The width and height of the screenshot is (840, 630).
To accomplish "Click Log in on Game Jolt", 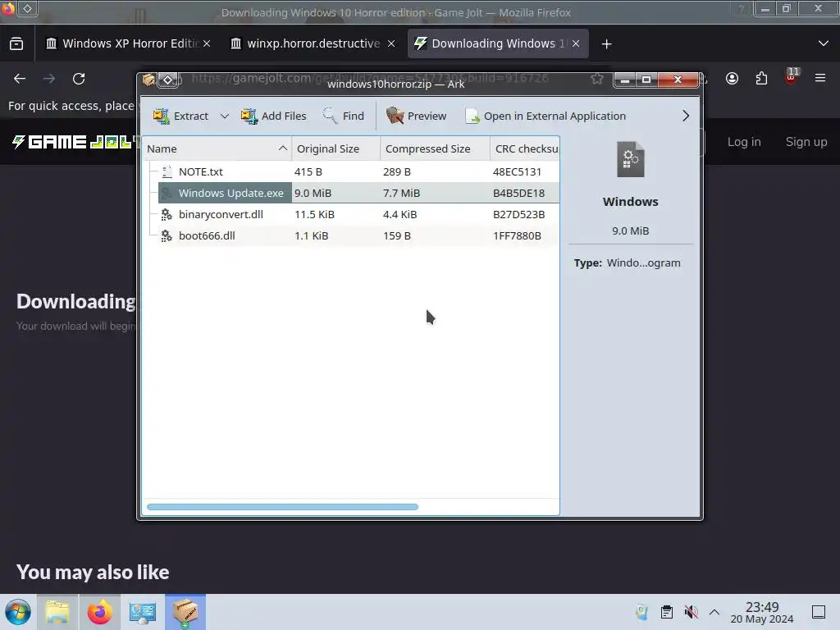I will (x=744, y=142).
